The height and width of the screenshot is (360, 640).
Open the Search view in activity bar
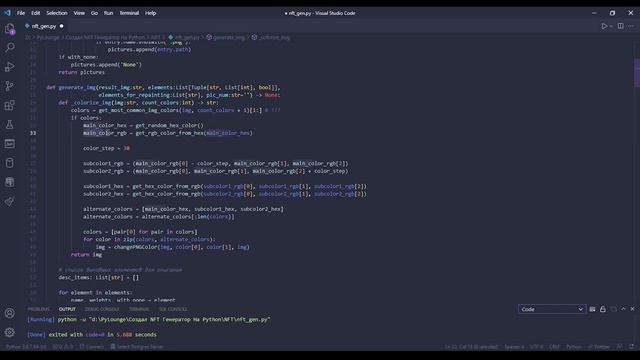pyautogui.click(x=10, y=47)
